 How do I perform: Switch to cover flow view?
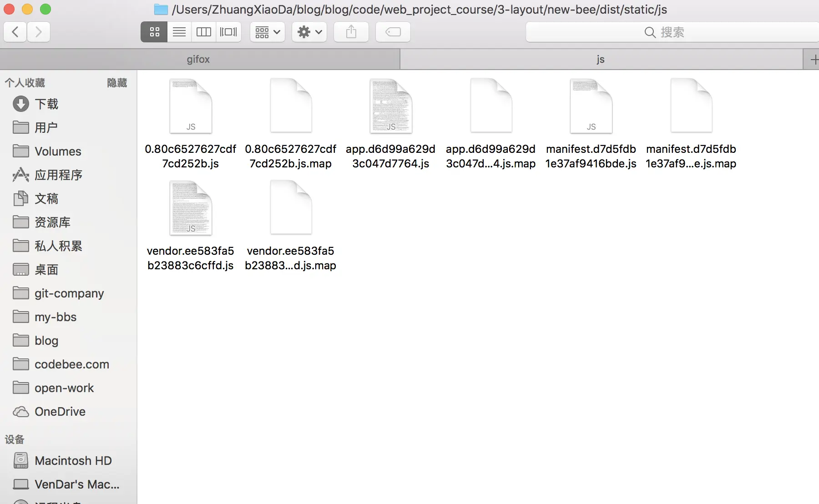tap(228, 32)
